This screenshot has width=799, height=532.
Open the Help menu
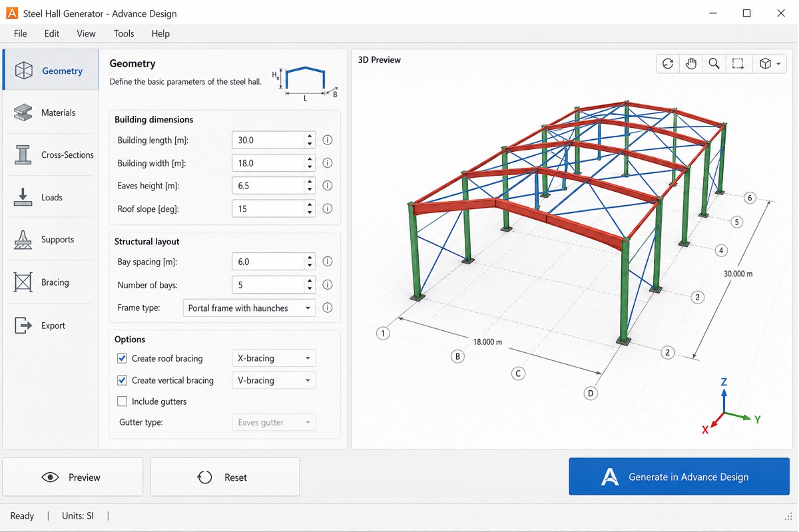coord(160,33)
